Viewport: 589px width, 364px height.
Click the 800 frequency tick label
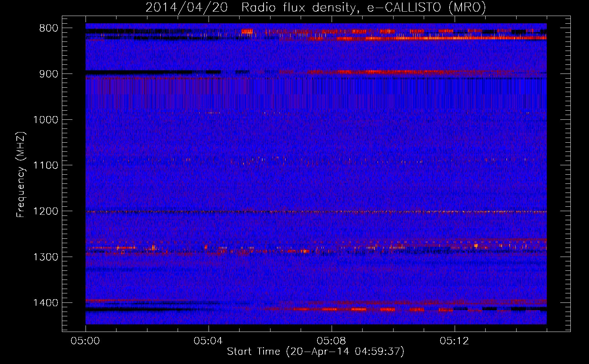click(49, 28)
